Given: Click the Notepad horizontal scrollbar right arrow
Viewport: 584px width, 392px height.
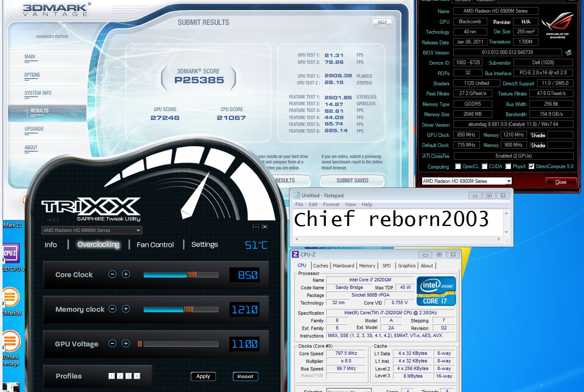Looking at the screenshot, I should (x=499, y=239).
